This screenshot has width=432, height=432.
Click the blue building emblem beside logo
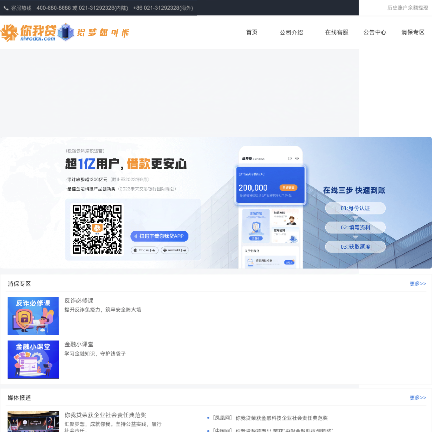point(66,32)
